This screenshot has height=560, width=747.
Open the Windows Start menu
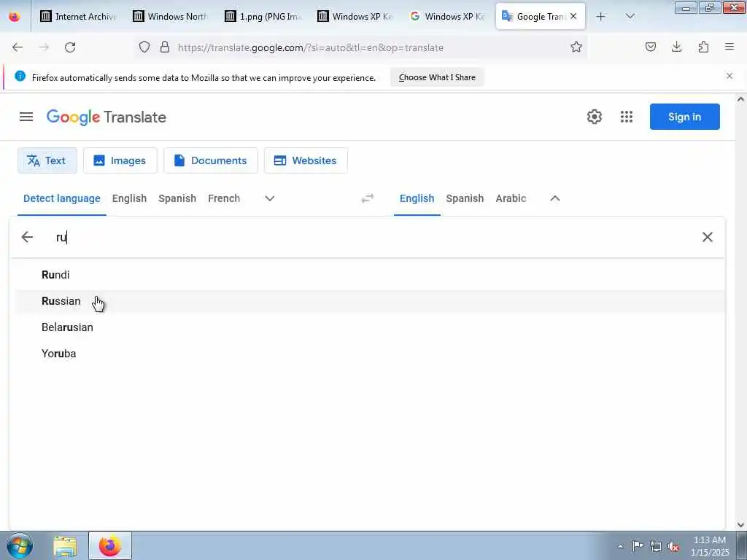pyautogui.click(x=19, y=545)
